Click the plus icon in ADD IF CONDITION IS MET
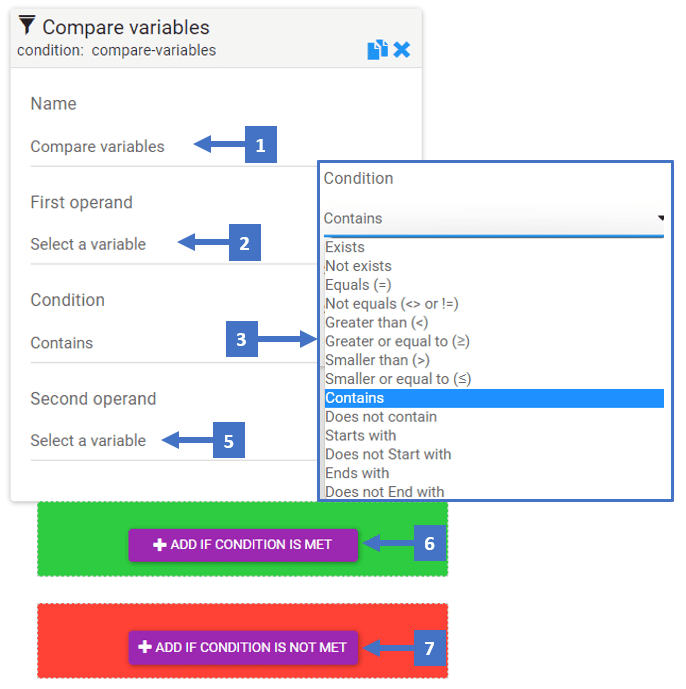686x689 pixels. tap(160, 544)
